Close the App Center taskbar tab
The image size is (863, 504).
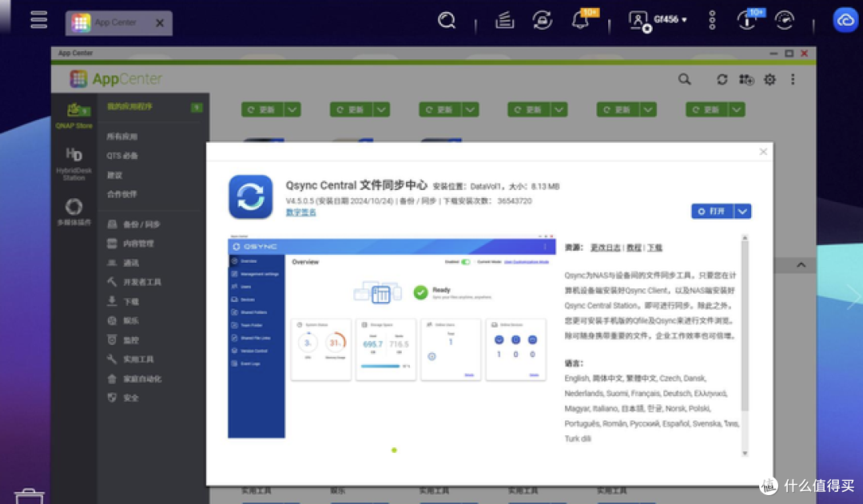tap(160, 23)
